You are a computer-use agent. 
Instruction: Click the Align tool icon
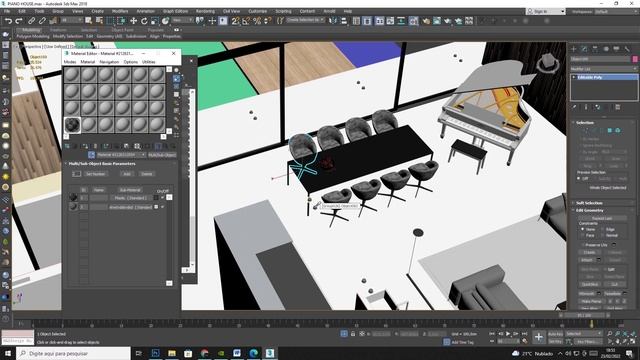click(344, 20)
